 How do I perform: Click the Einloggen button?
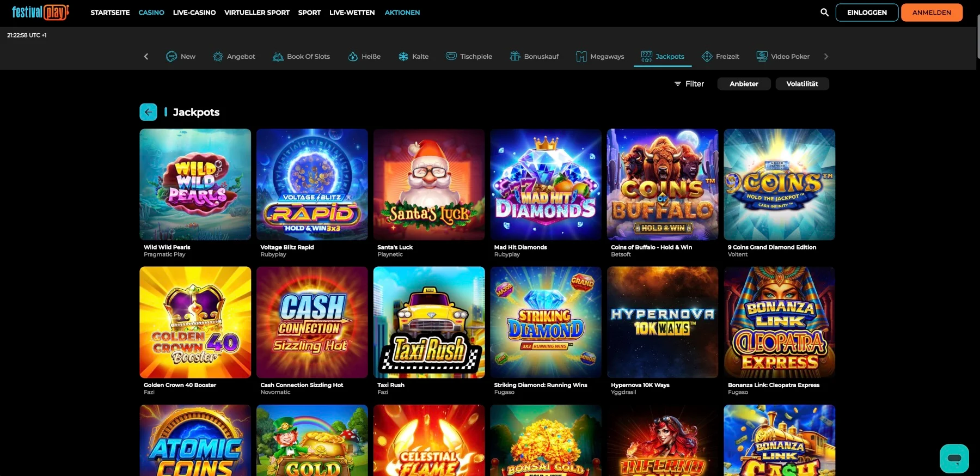coord(867,13)
